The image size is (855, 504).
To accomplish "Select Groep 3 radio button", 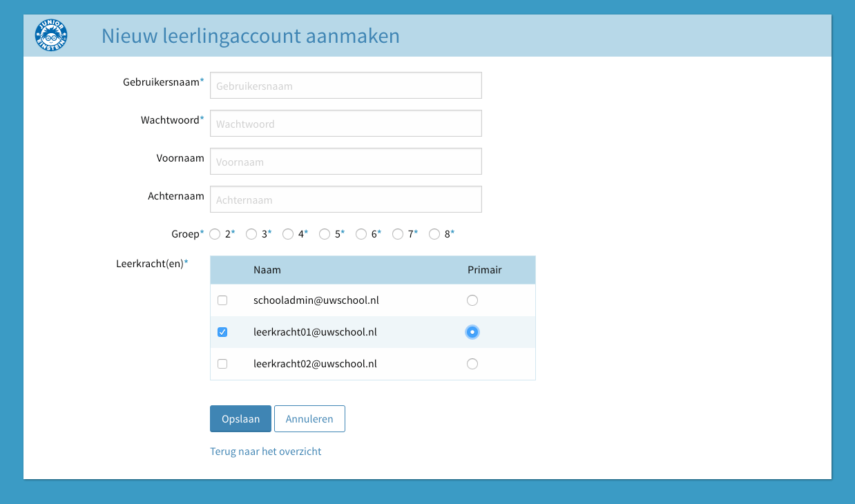I will point(251,234).
